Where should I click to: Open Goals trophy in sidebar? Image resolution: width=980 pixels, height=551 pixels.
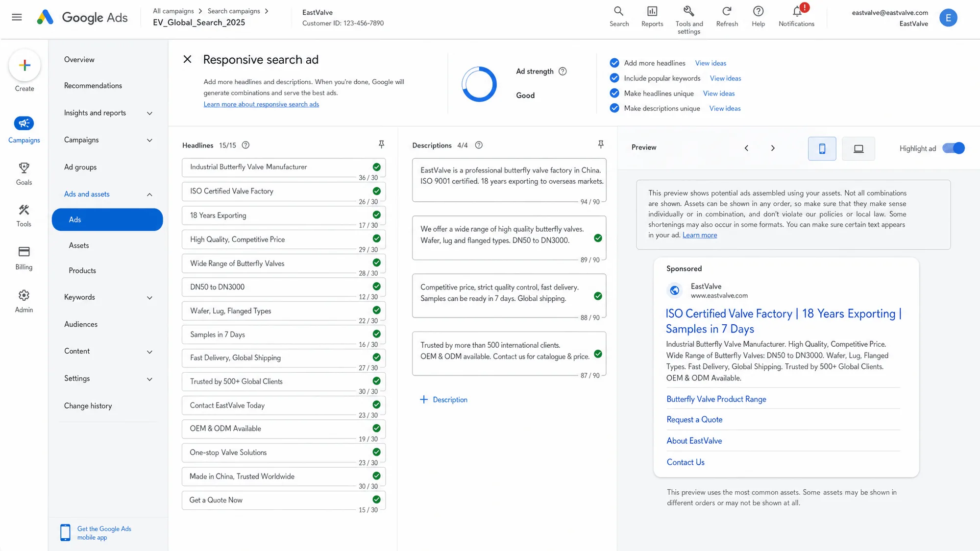[24, 168]
